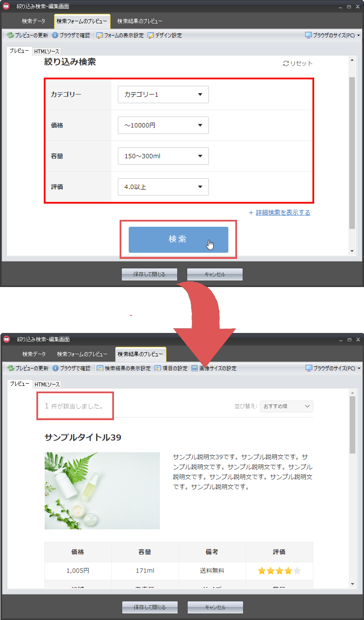
Task: Open '画像サイズの設定' in lower toolbar
Action: 195,369
